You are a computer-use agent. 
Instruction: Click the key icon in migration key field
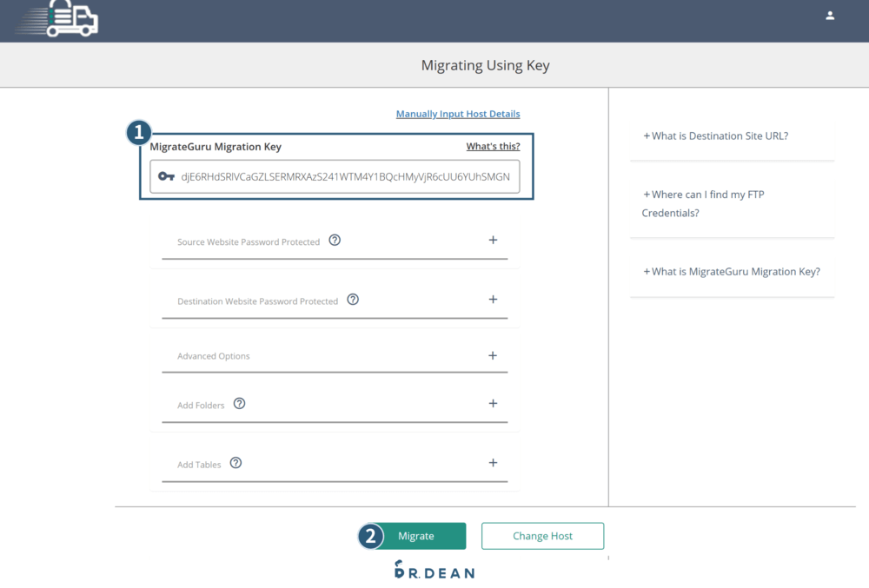pyautogui.click(x=166, y=176)
